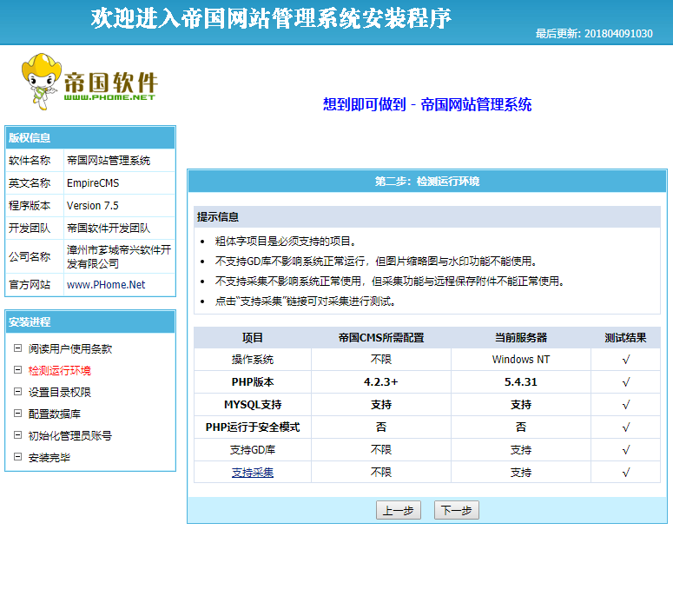Click the square icon beside 阅读用户使用条款
Viewport: 673px width, 616px height.
coord(17,348)
